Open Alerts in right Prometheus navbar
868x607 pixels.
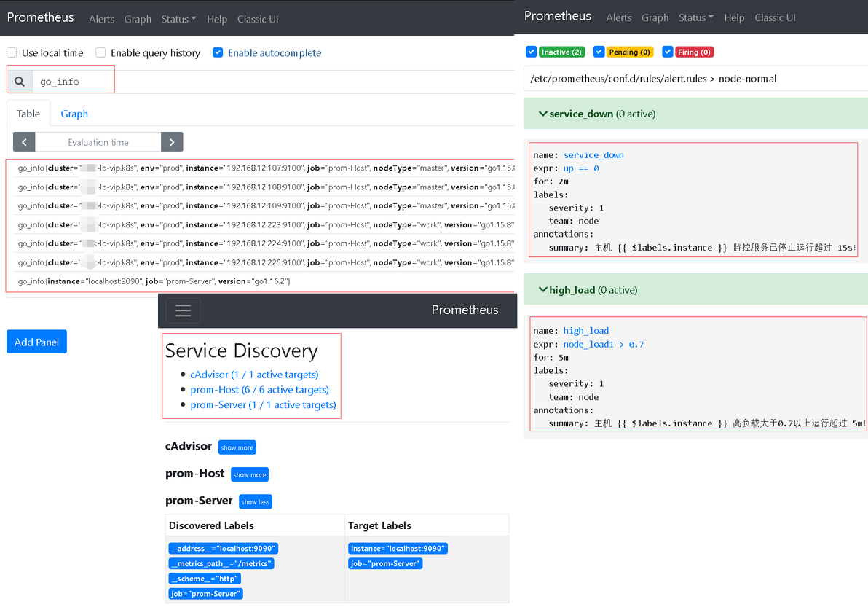619,17
